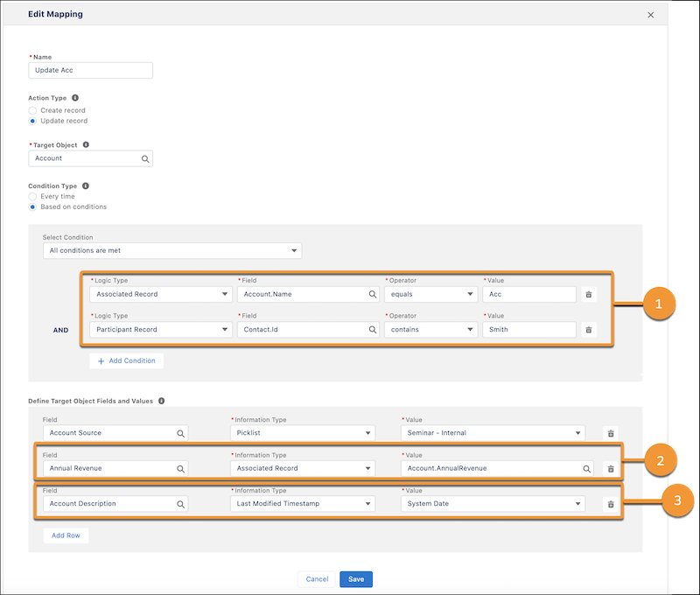
Task: Remove the Annual Revenue field row
Action: 611,468
